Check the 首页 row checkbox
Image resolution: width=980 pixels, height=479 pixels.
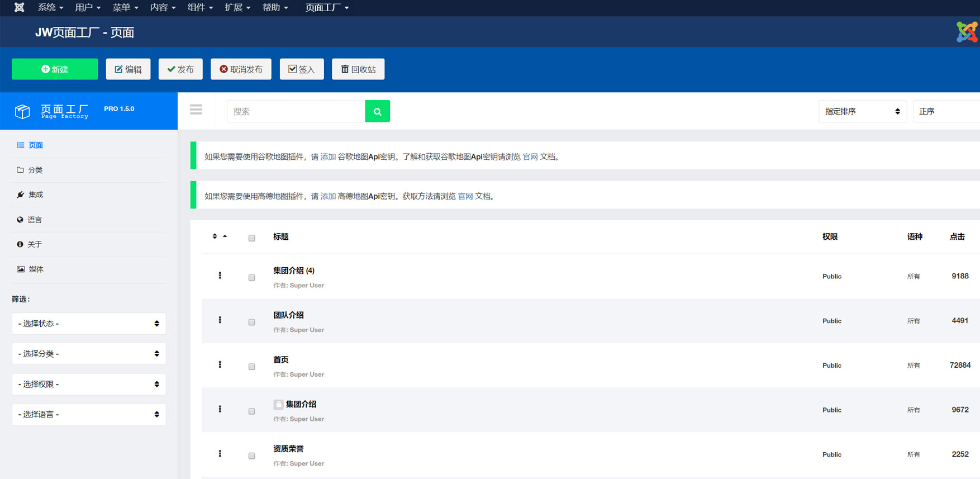point(251,367)
